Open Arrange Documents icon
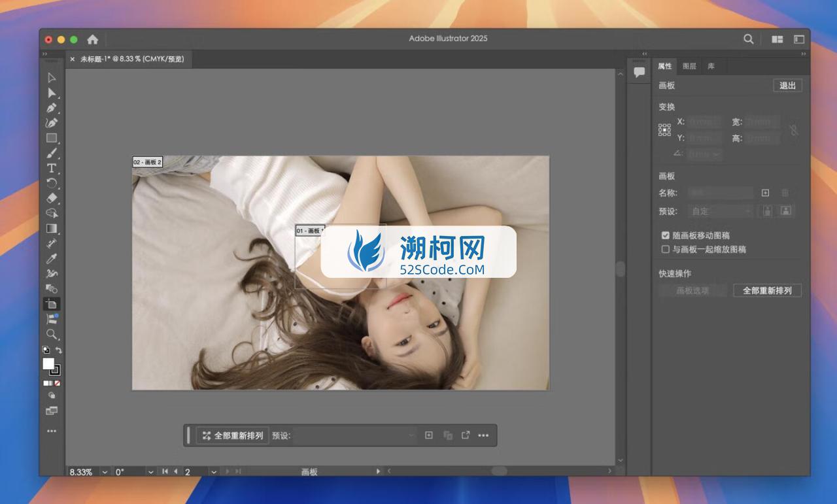This screenshot has width=837, height=504. pyautogui.click(x=777, y=39)
